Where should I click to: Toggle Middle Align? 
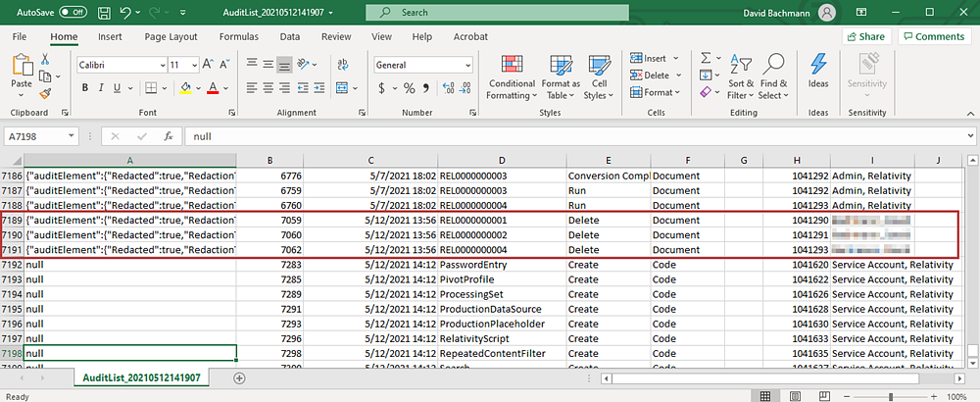tap(269, 64)
